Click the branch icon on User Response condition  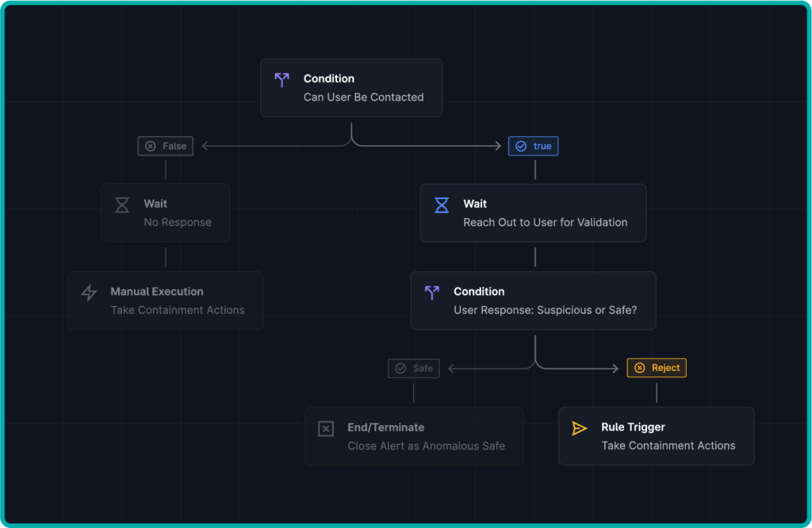(x=431, y=293)
